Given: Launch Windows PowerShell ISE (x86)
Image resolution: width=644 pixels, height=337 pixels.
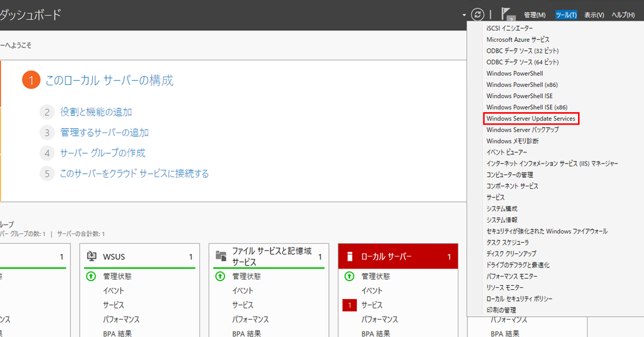Looking at the screenshot, I should 527,107.
